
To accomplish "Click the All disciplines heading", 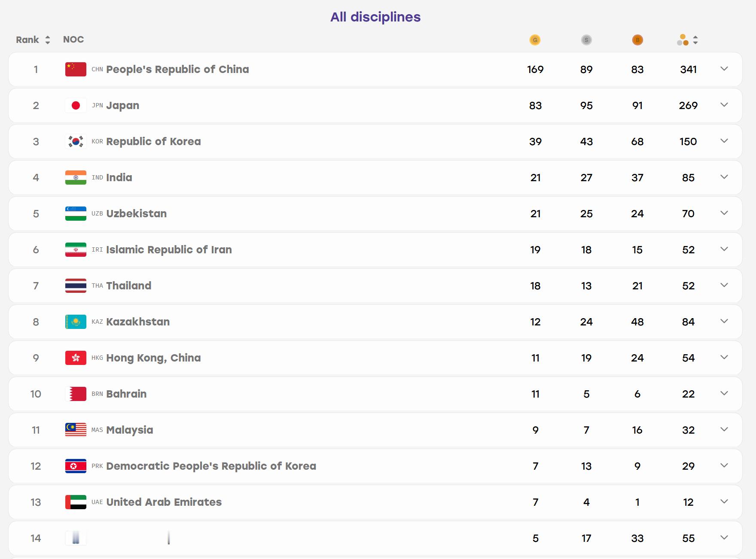I will pos(375,17).
